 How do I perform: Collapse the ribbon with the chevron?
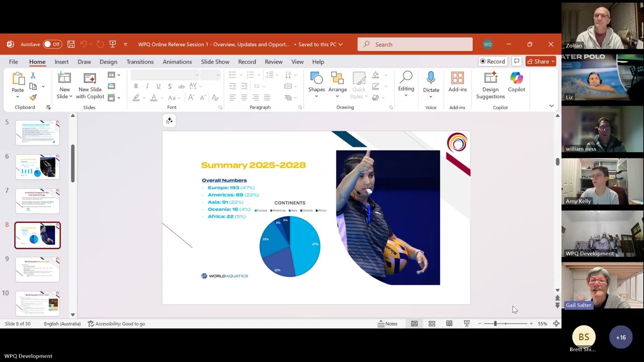pos(551,106)
